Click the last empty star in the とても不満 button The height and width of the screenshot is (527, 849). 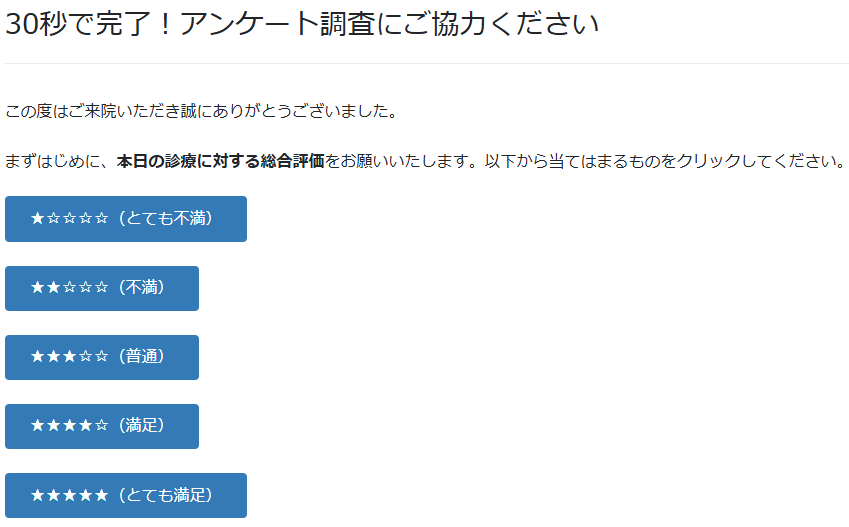coord(101,219)
